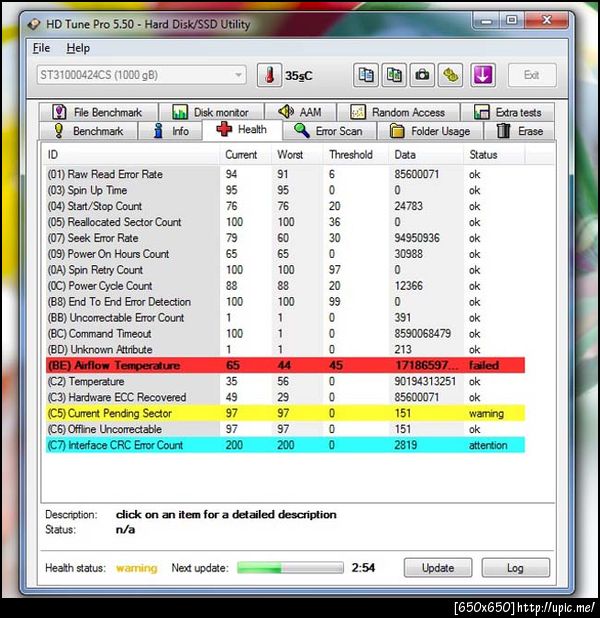Viewport: 600px width, 618px height.
Task: Select the Spin Up Time row
Action: coord(285,190)
